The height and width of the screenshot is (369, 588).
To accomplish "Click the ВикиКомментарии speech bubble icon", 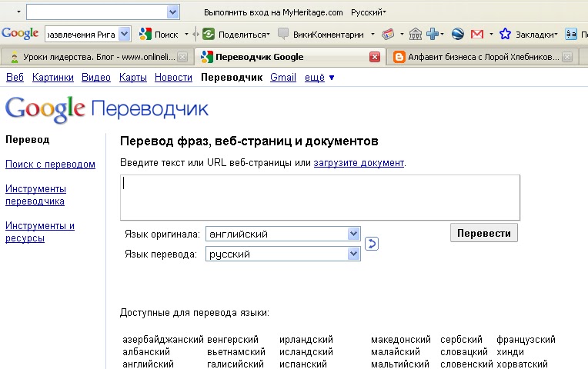I will (x=283, y=34).
